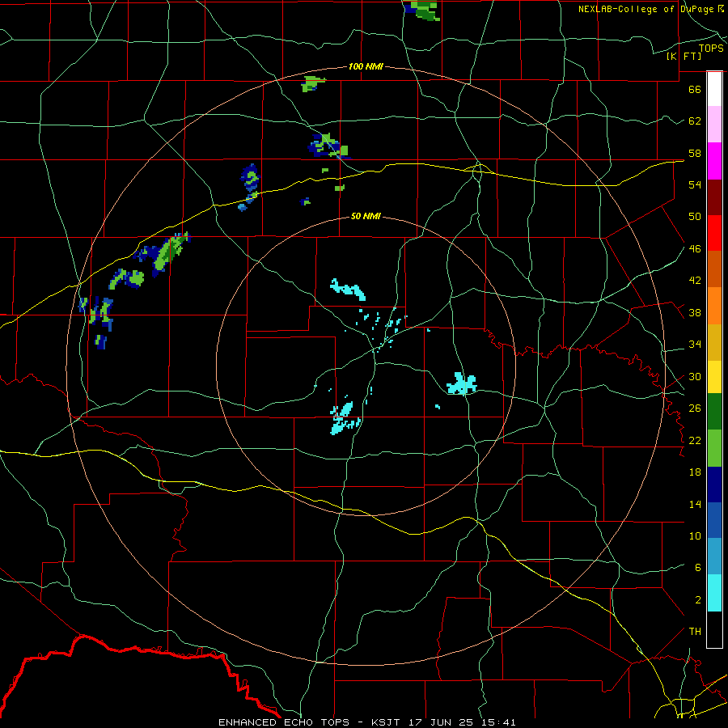Click the 50 NMI range ring label
728x728 pixels.
[366, 216]
